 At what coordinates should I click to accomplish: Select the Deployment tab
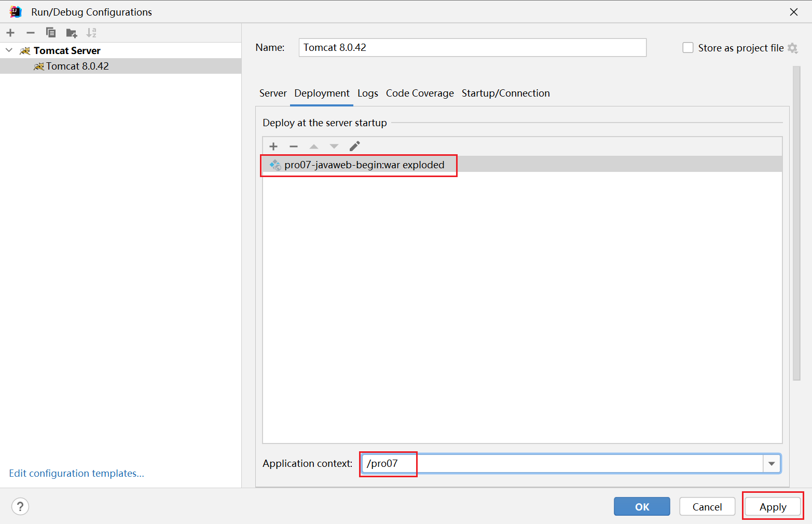pos(322,93)
